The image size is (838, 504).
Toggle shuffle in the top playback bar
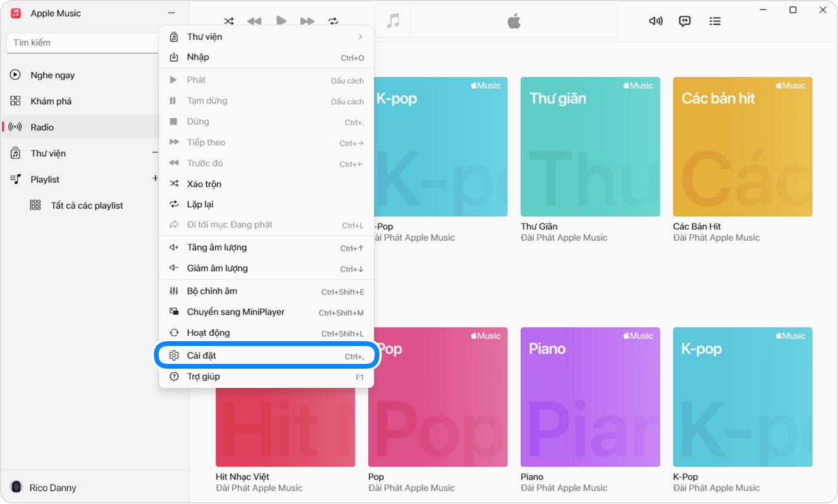click(x=227, y=21)
